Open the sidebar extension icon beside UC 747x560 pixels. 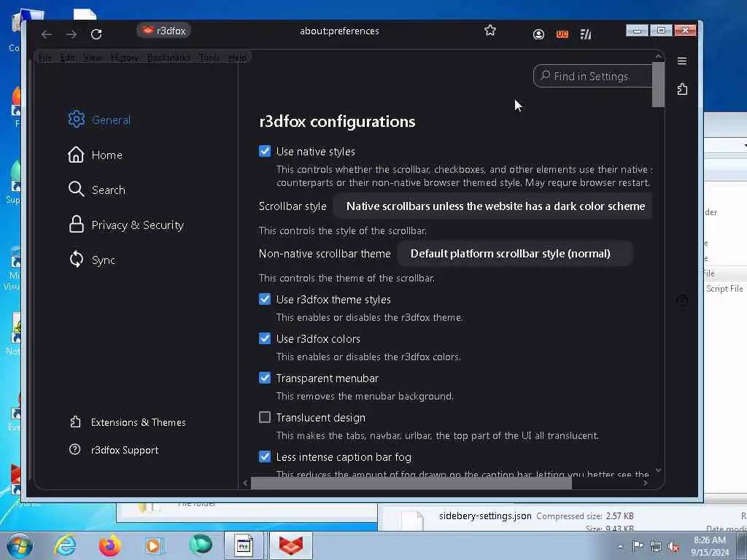(586, 34)
